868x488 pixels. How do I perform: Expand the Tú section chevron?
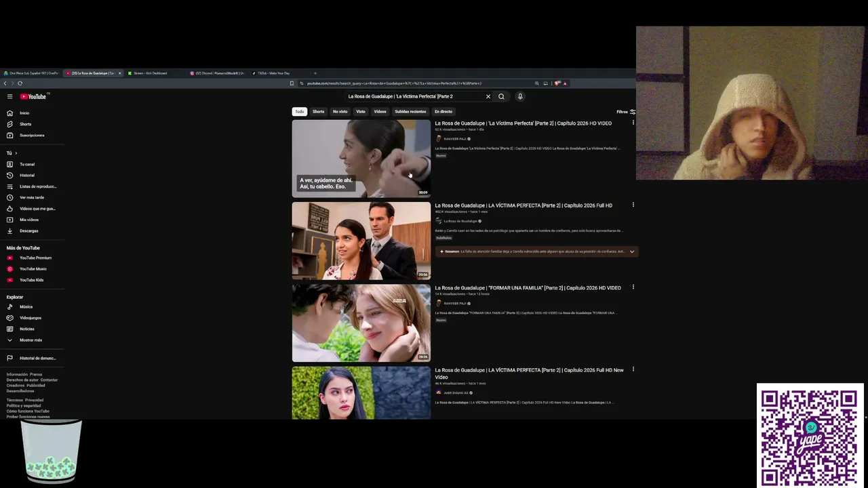point(16,153)
